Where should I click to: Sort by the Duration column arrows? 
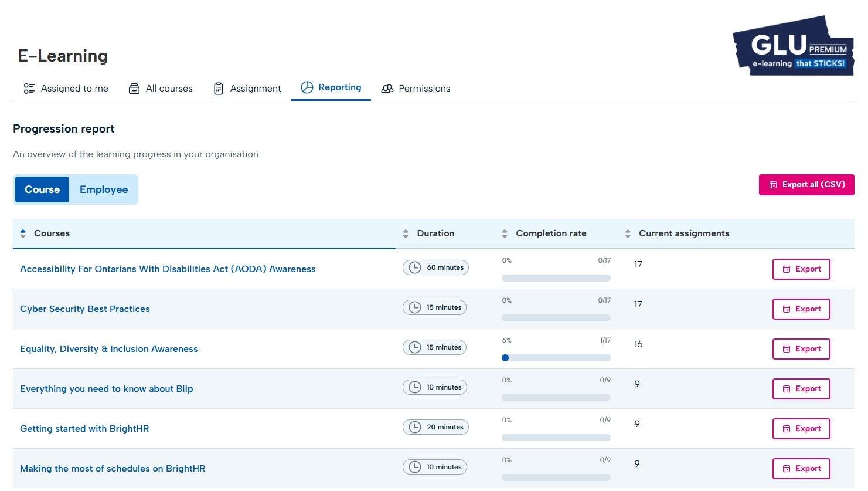coord(406,233)
